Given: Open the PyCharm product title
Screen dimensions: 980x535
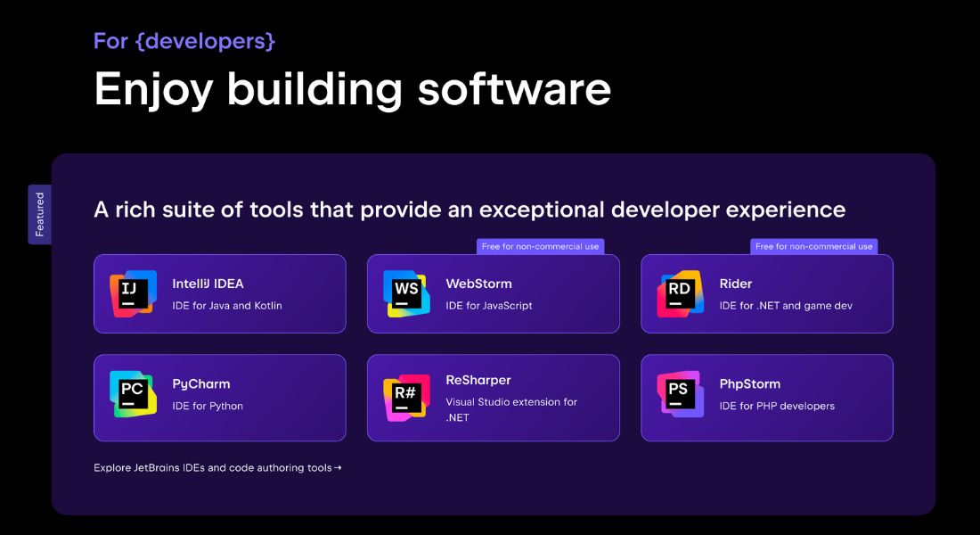Looking at the screenshot, I should [x=201, y=384].
